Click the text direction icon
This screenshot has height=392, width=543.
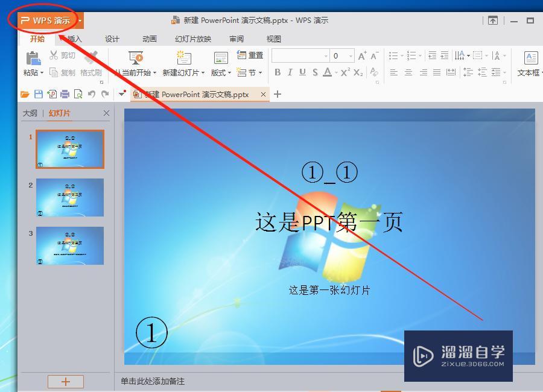(x=460, y=55)
